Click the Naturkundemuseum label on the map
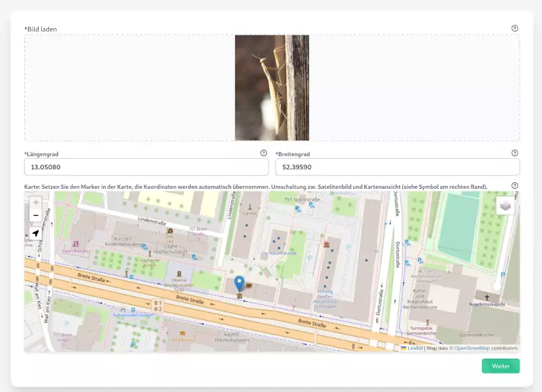The height and width of the screenshot is (392, 542). click(133, 315)
